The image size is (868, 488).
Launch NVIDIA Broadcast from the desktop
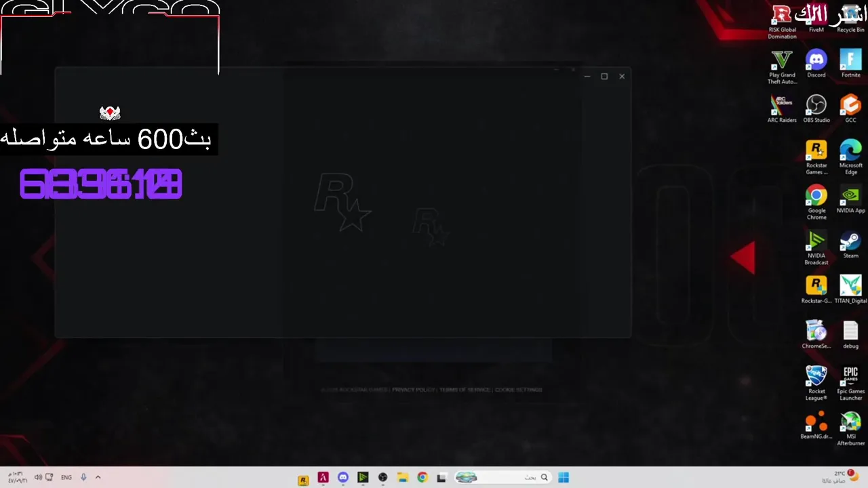[x=816, y=248]
